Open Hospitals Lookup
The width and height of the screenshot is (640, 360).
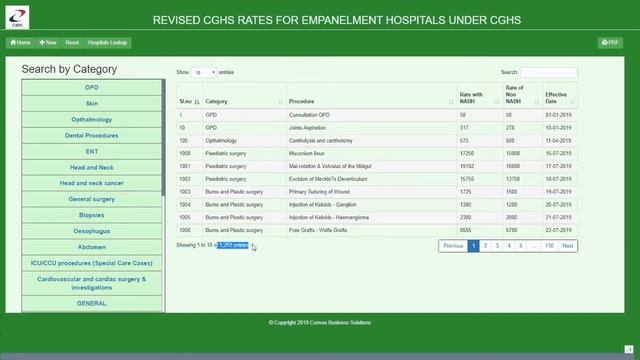point(107,42)
